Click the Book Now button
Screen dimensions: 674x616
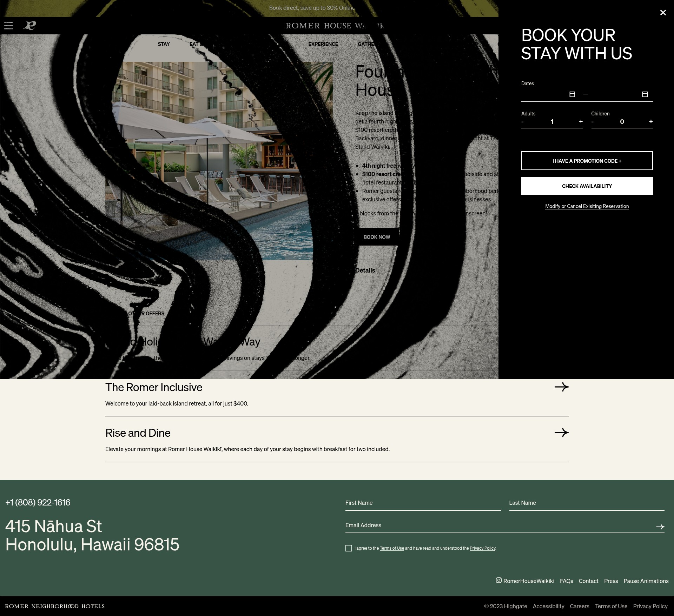click(x=377, y=237)
